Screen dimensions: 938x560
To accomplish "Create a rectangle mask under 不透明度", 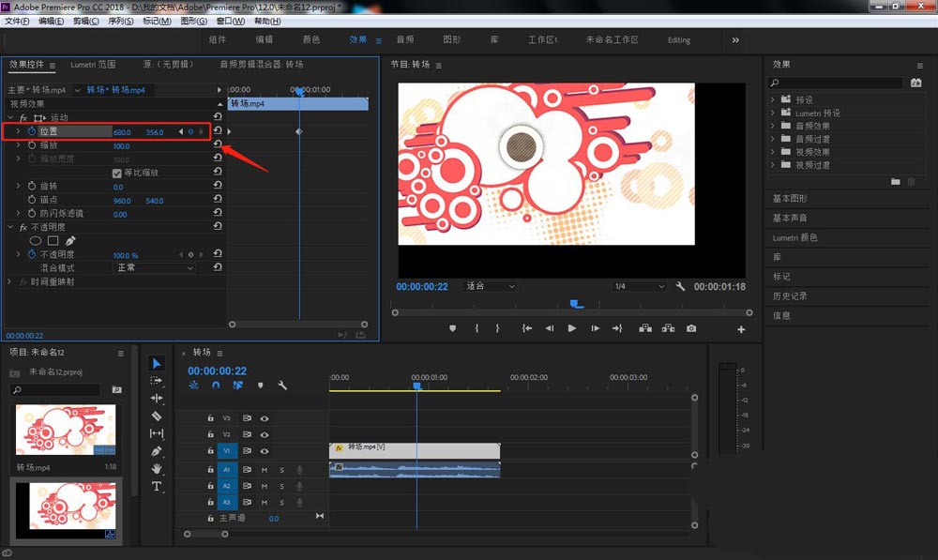I will 53,240.
